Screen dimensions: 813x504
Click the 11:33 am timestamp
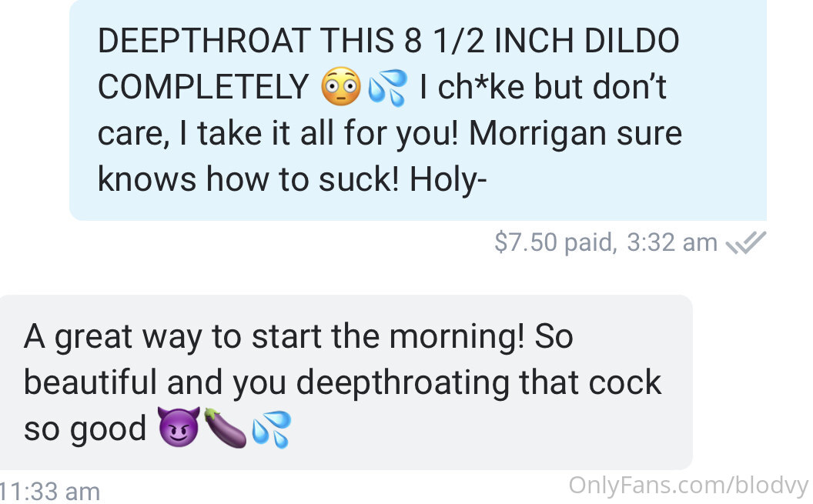tap(50, 492)
